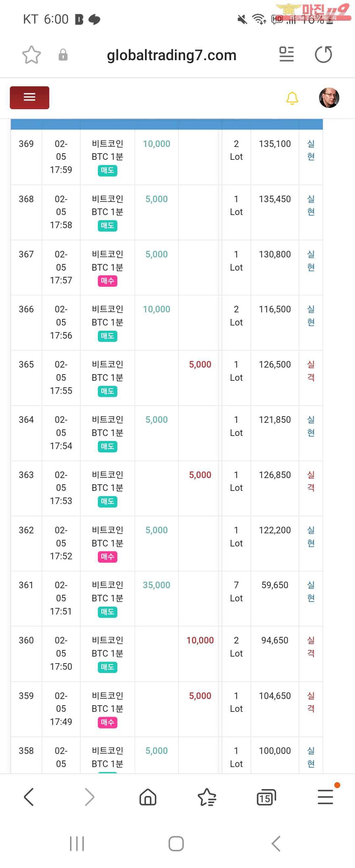The image size is (355, 868).
Task: Click 실격 status on row 365
Action: [311, 371]
